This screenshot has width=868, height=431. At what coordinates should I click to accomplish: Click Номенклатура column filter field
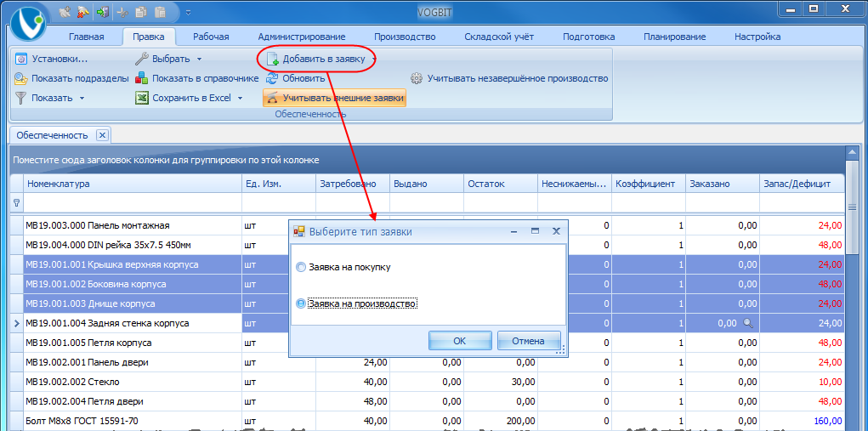(x=133, y=202)
